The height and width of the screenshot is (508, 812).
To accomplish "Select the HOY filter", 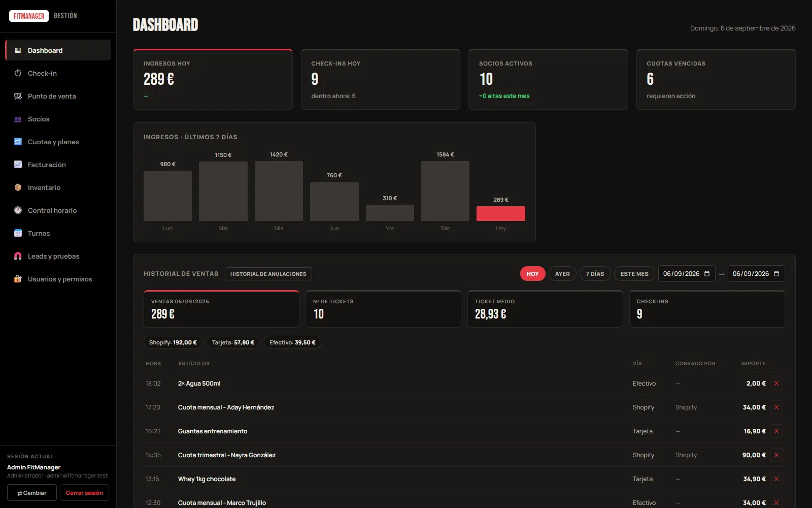I will pos(532,274).
